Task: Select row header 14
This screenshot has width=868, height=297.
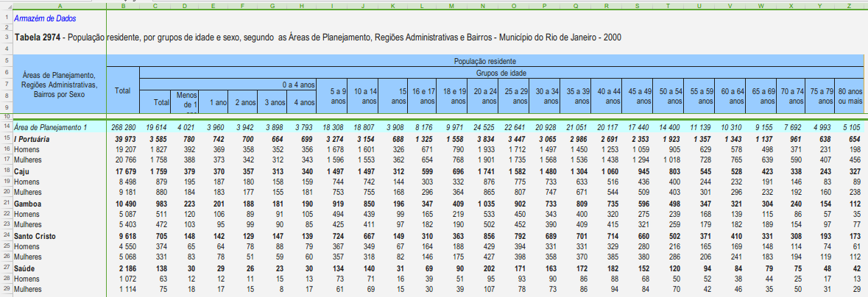Action: coord(6,128)
